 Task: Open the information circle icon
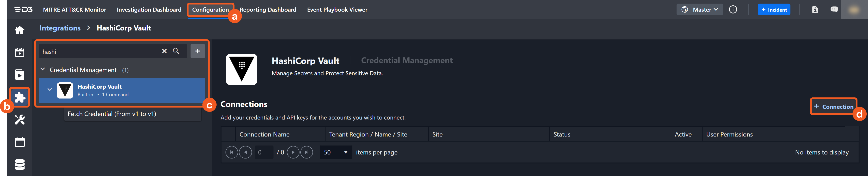click(733, 9)
